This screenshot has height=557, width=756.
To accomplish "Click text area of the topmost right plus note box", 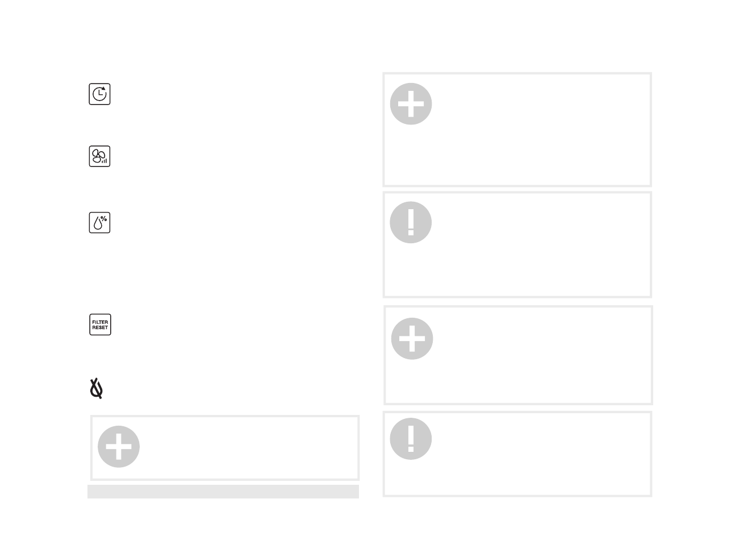I will click(540, 130).
